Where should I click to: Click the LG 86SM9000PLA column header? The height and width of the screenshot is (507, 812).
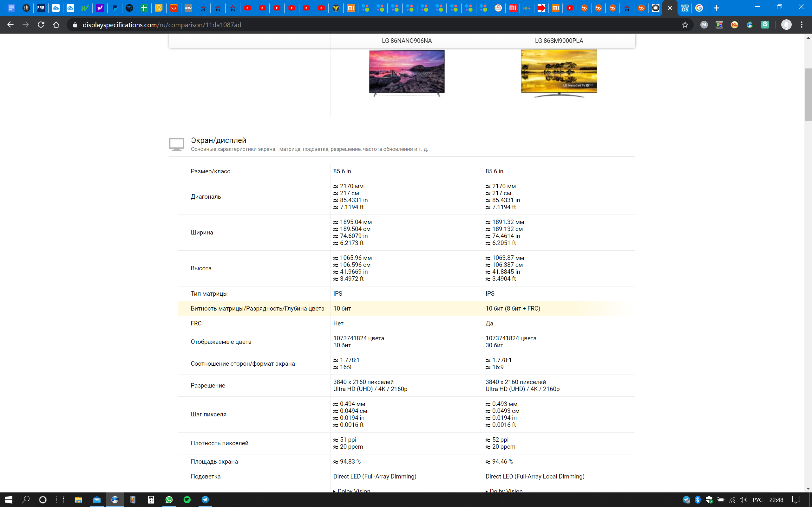click(x=559, y=41)
